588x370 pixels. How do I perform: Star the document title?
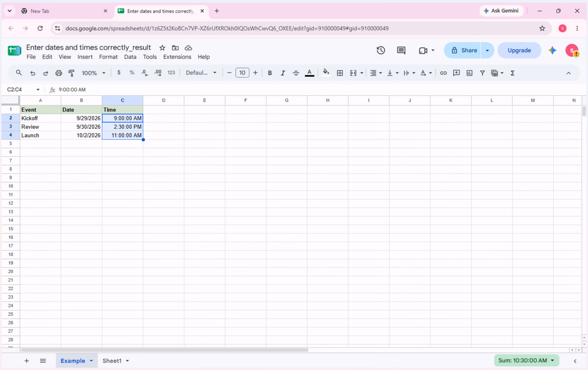162,48
